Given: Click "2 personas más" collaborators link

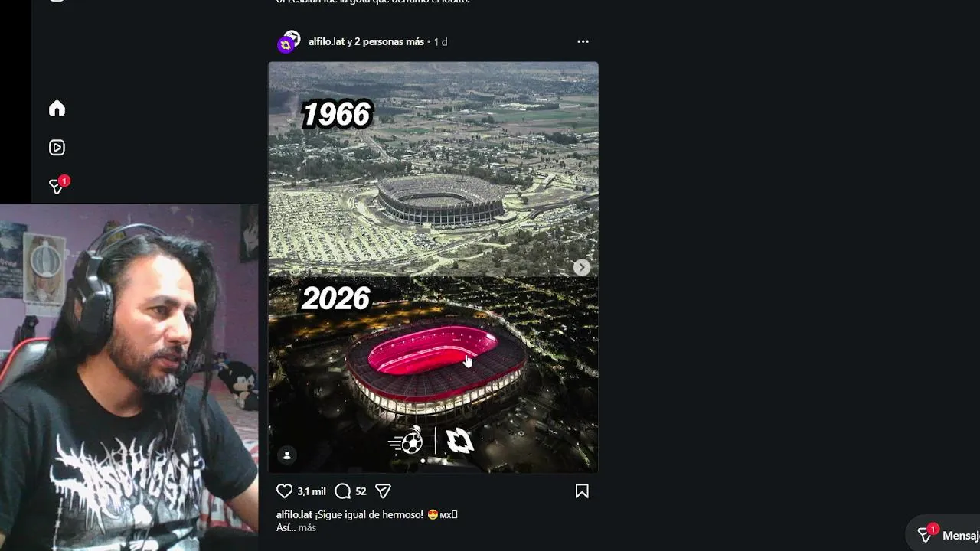Looking at the screenshot, I should [x=389, y=42].
